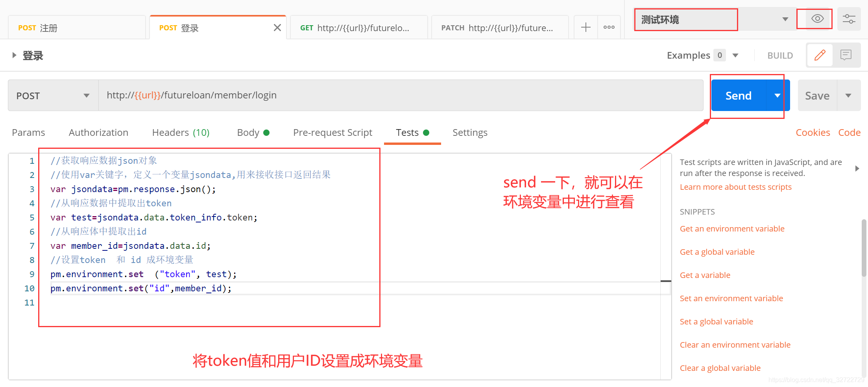Open the POST method dropdown
Viewport: 868px width, 387px height.
point(53,96)
